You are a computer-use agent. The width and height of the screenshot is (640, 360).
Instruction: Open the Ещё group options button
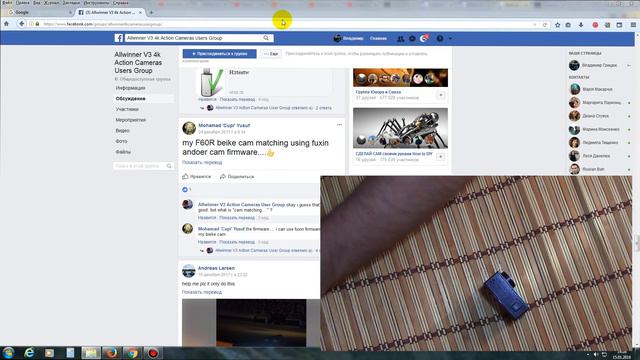click(x=271, y=53)
